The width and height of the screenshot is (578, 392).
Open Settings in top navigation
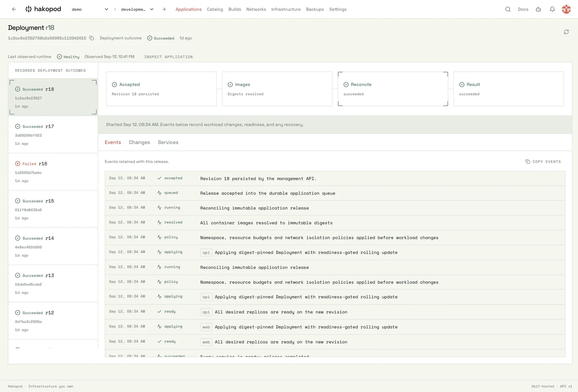click(338, 9)
